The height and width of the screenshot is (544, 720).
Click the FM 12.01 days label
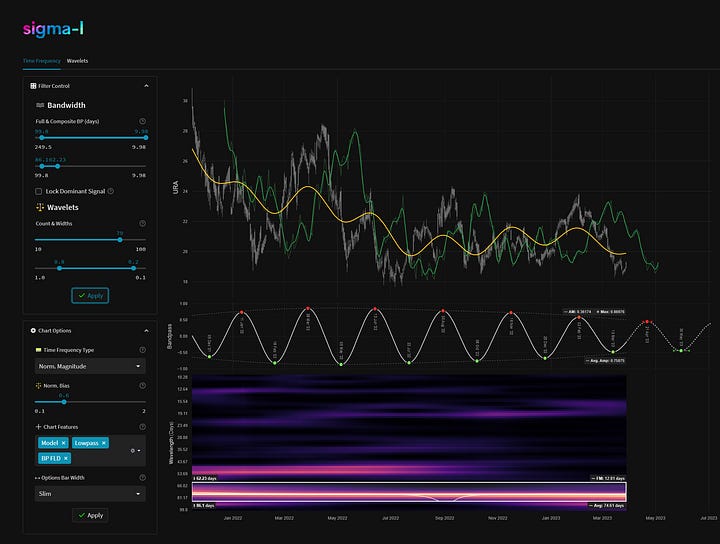[608, 478]
